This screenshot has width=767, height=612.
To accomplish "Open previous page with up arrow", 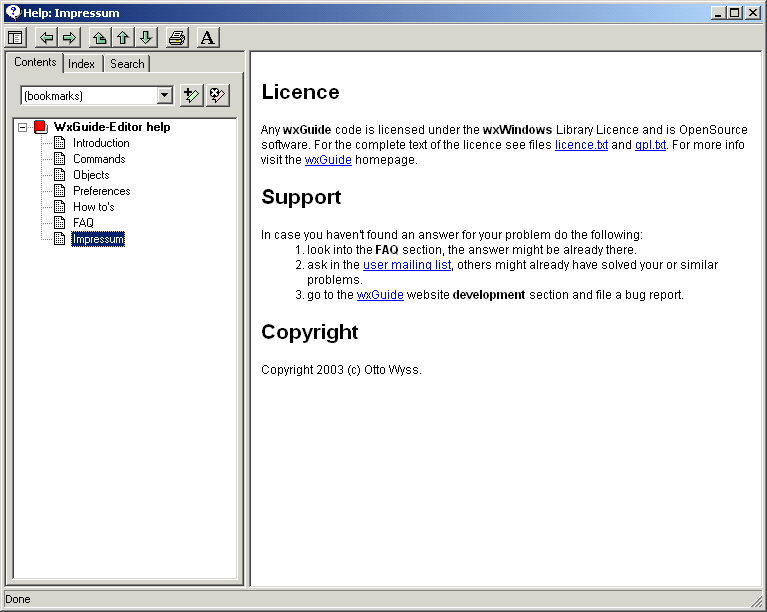I will coord(122,38).
